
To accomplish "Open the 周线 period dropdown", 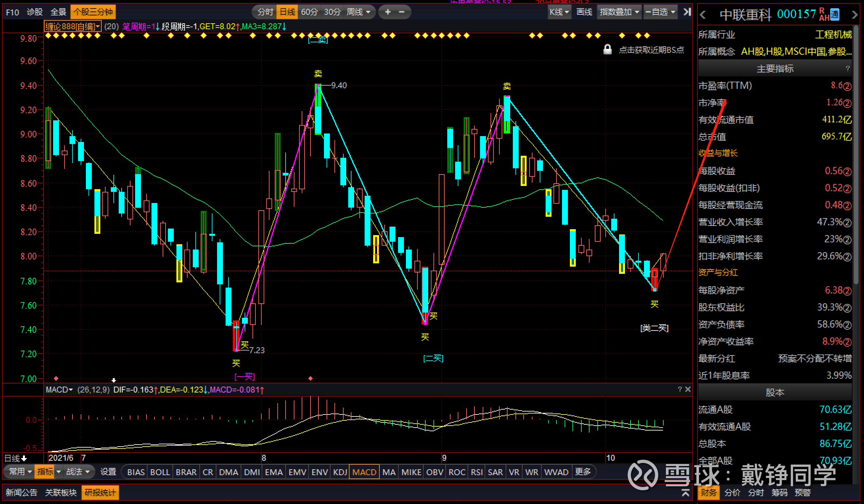I will coord(359,12).
